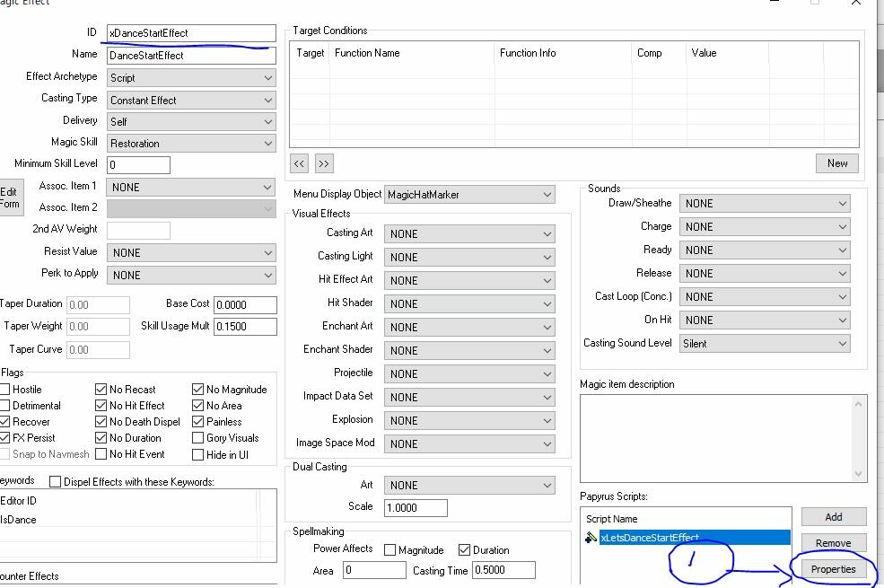Open the Resist Value dropdown
The height and width of the screenshot is (588, 884).
[191, 252]
